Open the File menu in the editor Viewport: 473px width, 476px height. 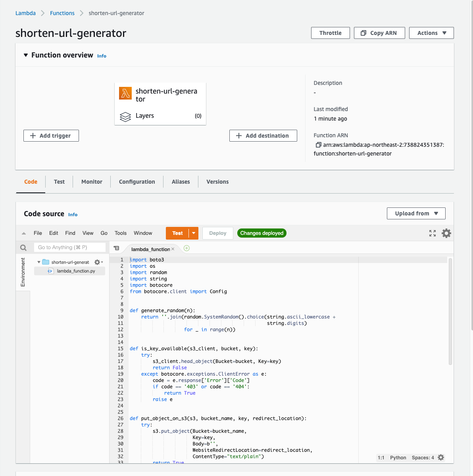coord(38,233)
